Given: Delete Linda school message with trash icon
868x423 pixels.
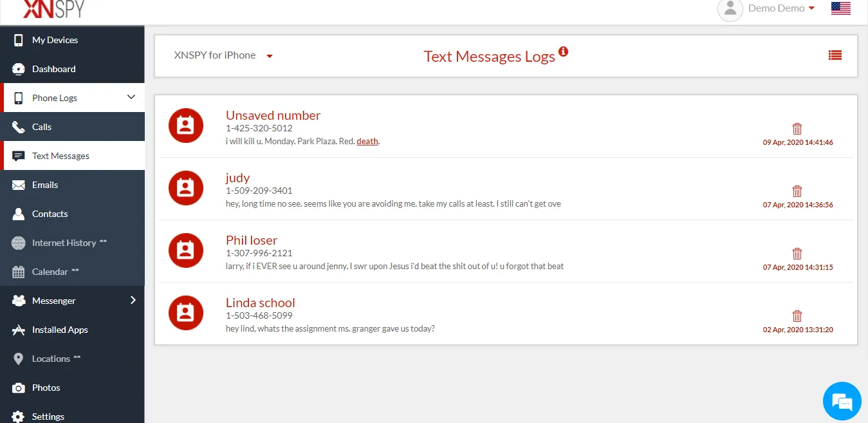Looking at the screenshot, I should tap(797, 316).
